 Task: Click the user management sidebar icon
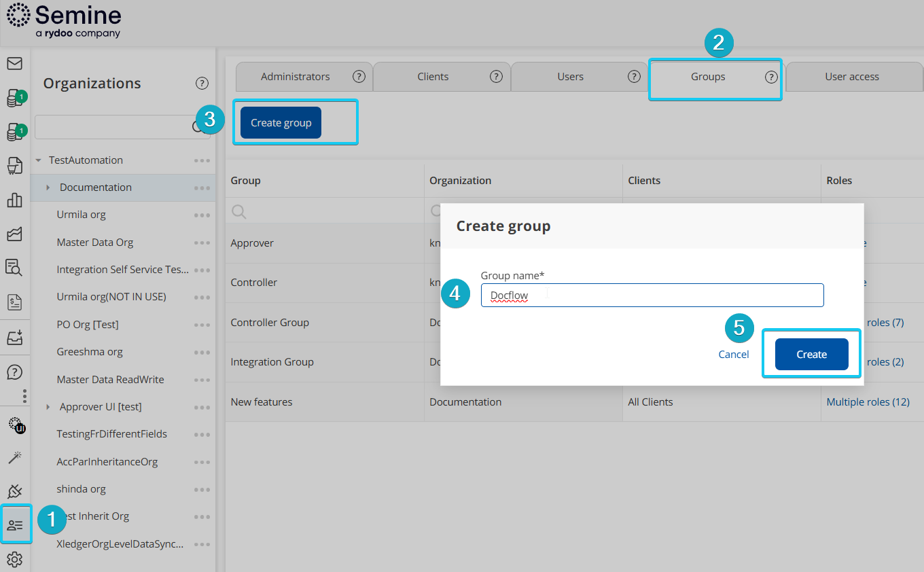click(x=15, y=525)
